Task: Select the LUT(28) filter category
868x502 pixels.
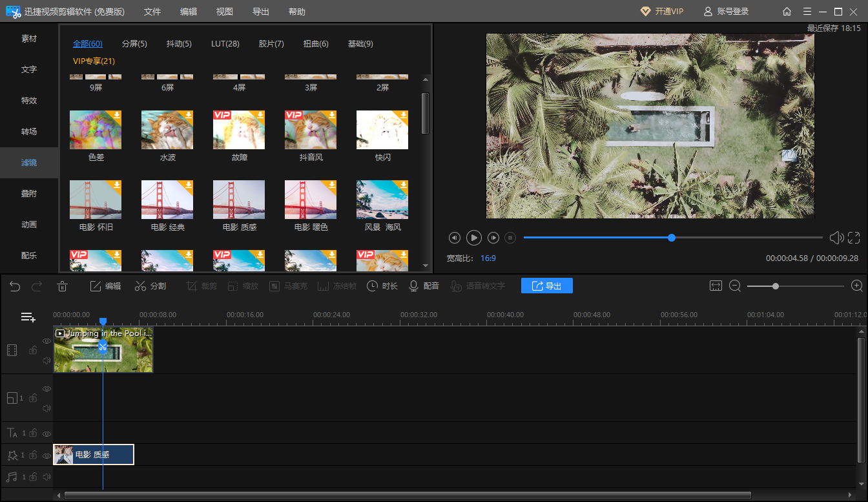Action: (225, 44)
